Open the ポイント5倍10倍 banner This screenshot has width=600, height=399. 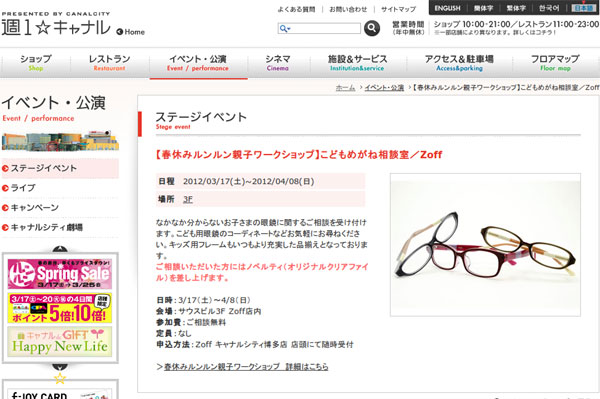(x=60, y=308)
